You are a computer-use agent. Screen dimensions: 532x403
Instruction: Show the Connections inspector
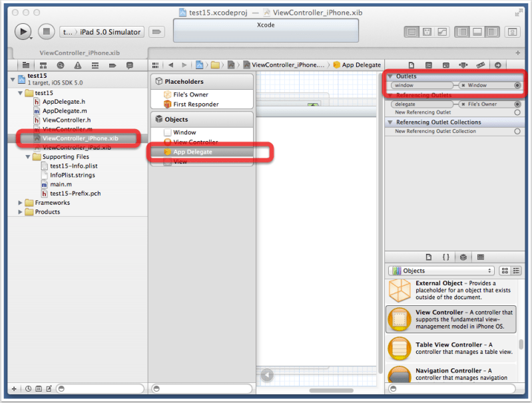point(498,65)
